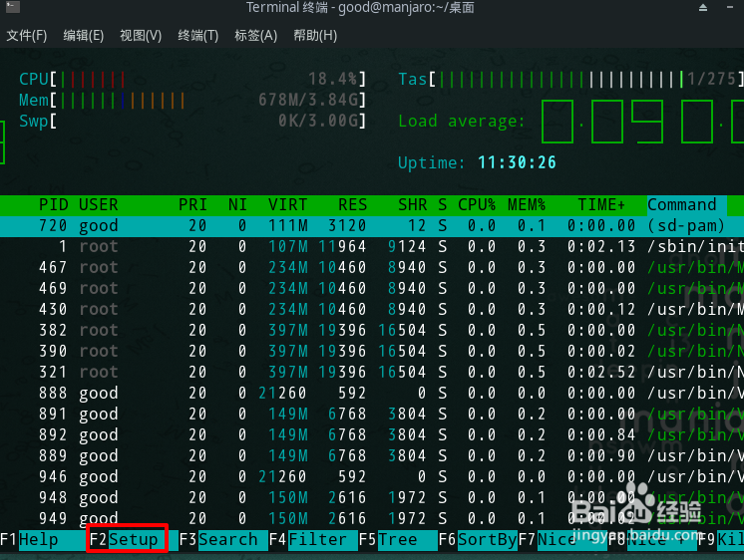Open the 编辑(E) menu

point(84,36)
